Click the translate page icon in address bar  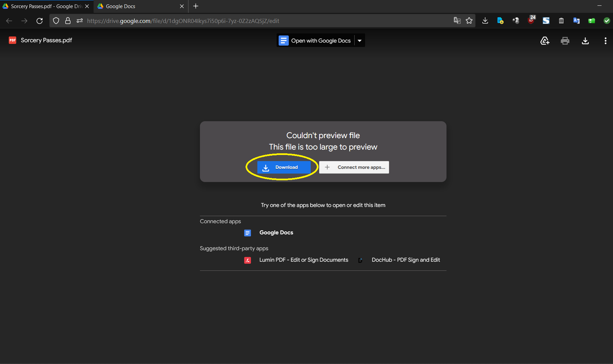(x=457, y=21)
